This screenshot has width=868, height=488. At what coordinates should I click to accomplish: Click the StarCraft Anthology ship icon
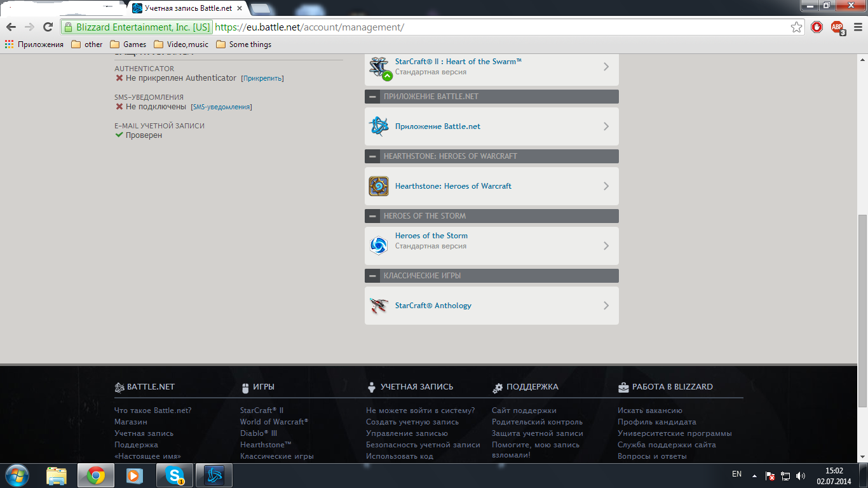379,306
